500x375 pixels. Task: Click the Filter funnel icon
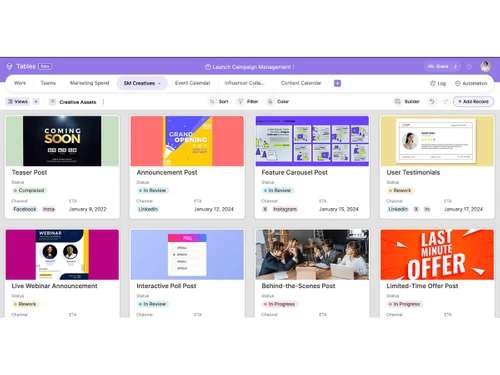tap(240, 101)
